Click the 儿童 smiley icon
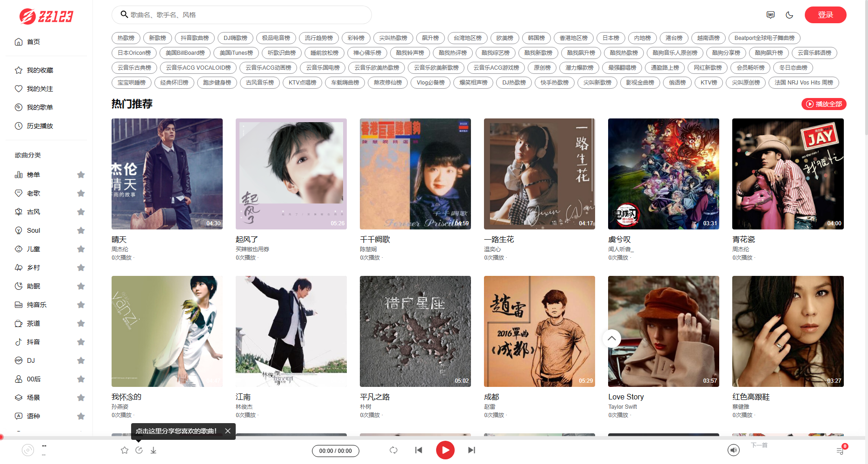This screenshot has width=868, height=464. [19, 249]
